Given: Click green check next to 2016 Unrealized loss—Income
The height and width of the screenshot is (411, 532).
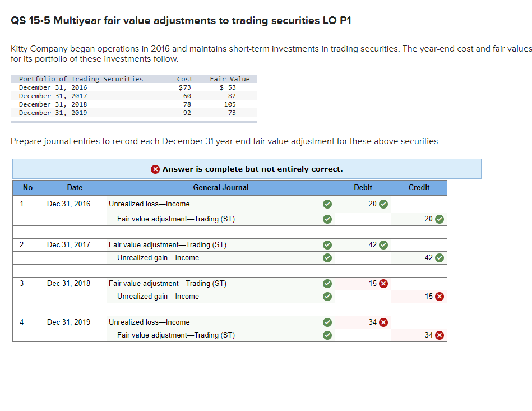Looking at the screenshot, I should click(x=327, y=204).
